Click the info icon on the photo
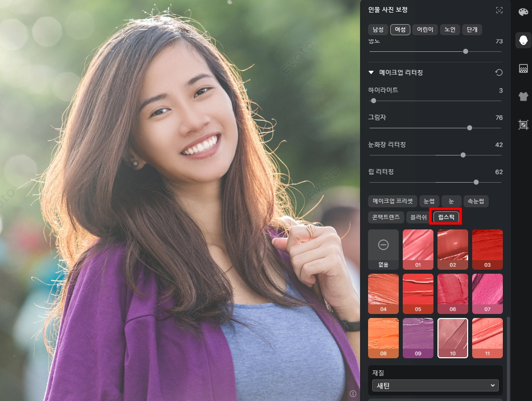Viewport: 532px width, 401px height. tap(353, 393)
